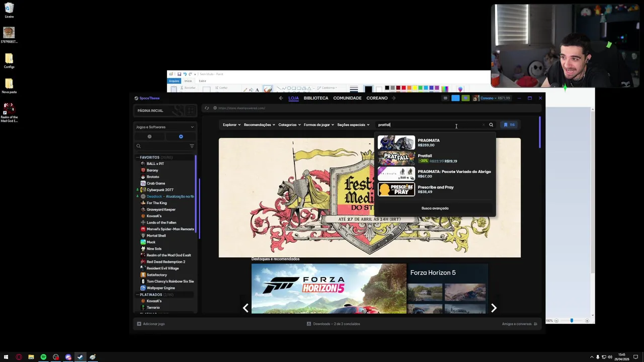Switch to the LOJA tab

(293, 98)
